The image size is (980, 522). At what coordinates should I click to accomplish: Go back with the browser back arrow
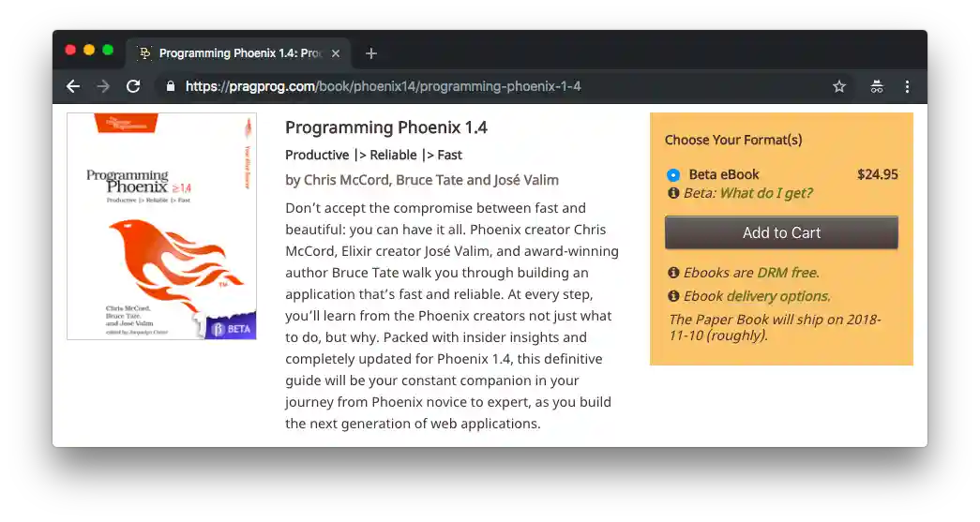73,86
